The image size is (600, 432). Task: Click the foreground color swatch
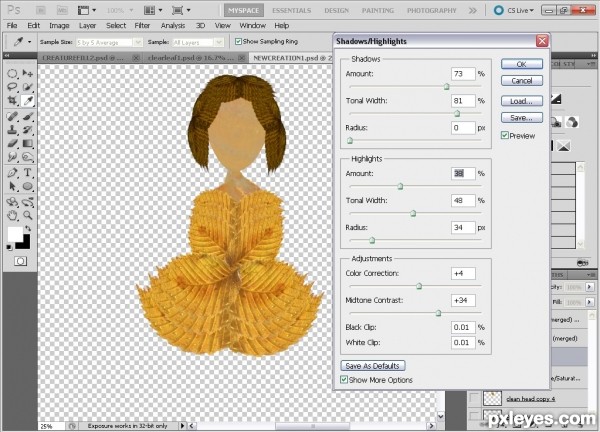coord(15,234)
